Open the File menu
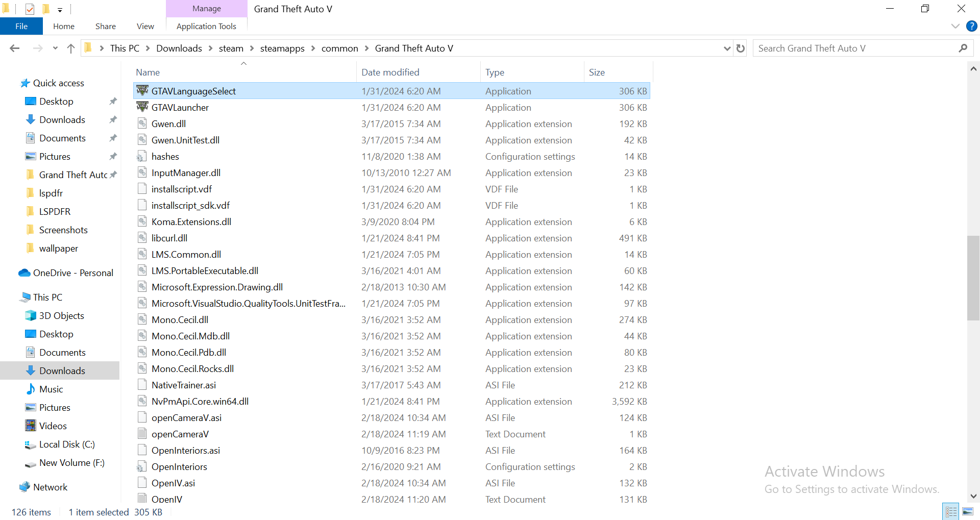The width and height of the screenshot is (980, 520). [21, 26]
